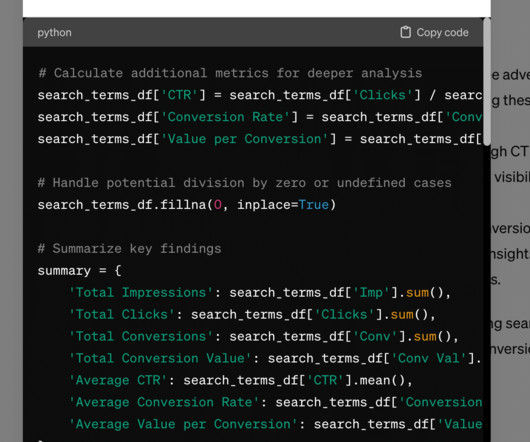
Task: Click the 'Total Conversion Value' dictionary key
Action: 160,359
